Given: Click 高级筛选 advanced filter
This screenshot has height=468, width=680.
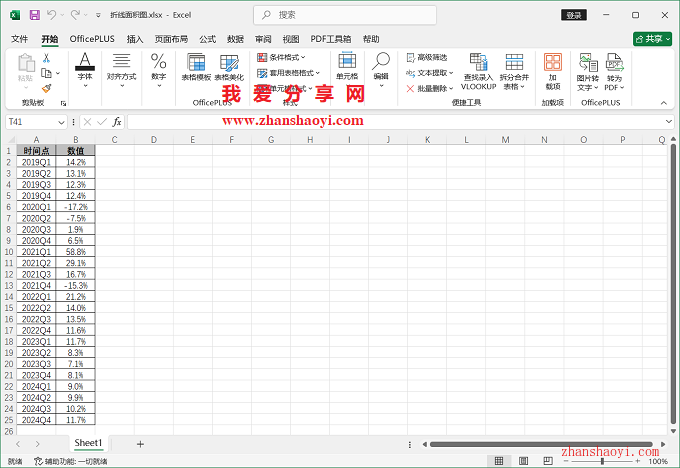Looking at the screenshot, I should coord(427,57).
